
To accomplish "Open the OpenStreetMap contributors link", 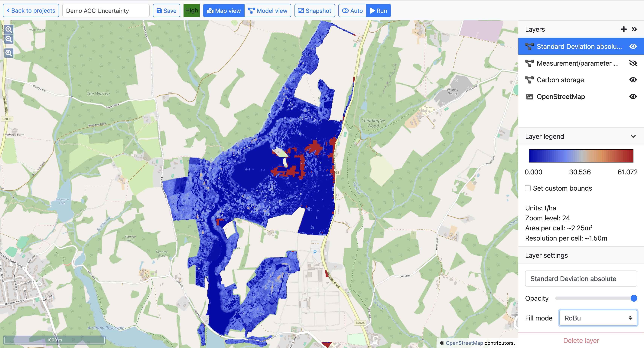I will coord(464,343).
